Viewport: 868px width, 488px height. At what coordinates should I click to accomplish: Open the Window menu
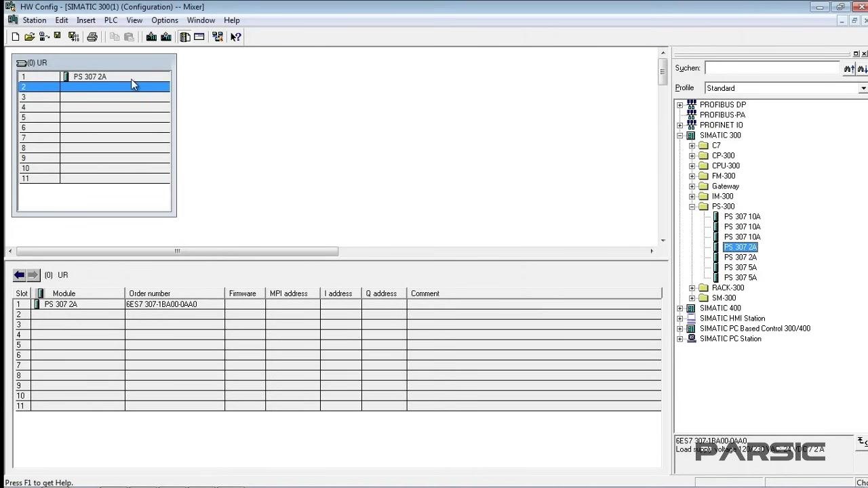[201, 20]
